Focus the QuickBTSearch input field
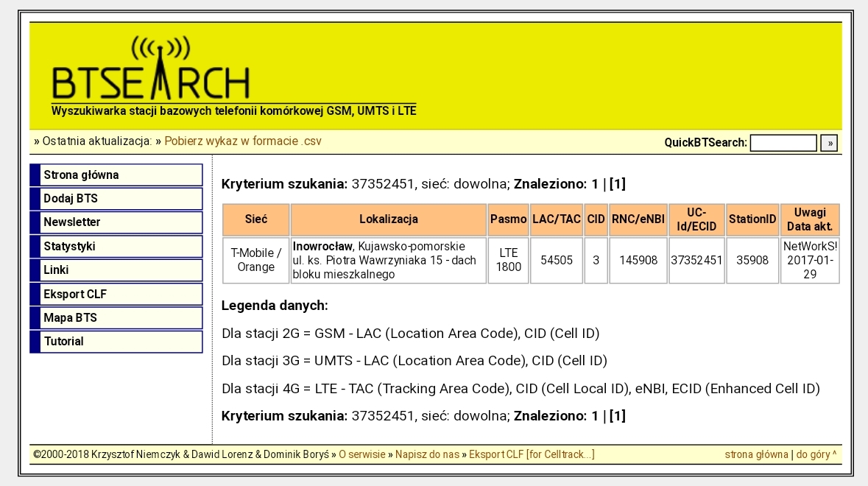Viewport: 868px width, 486px height. [783, 143]
